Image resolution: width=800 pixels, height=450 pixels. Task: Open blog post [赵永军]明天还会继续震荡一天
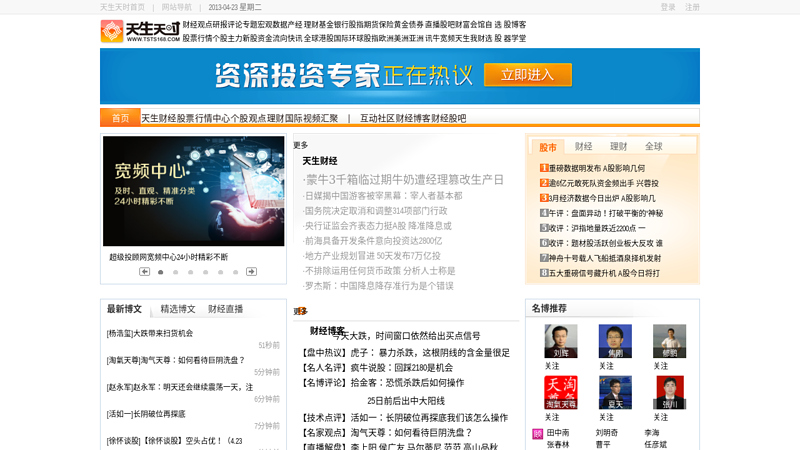[x=180, y=387]
